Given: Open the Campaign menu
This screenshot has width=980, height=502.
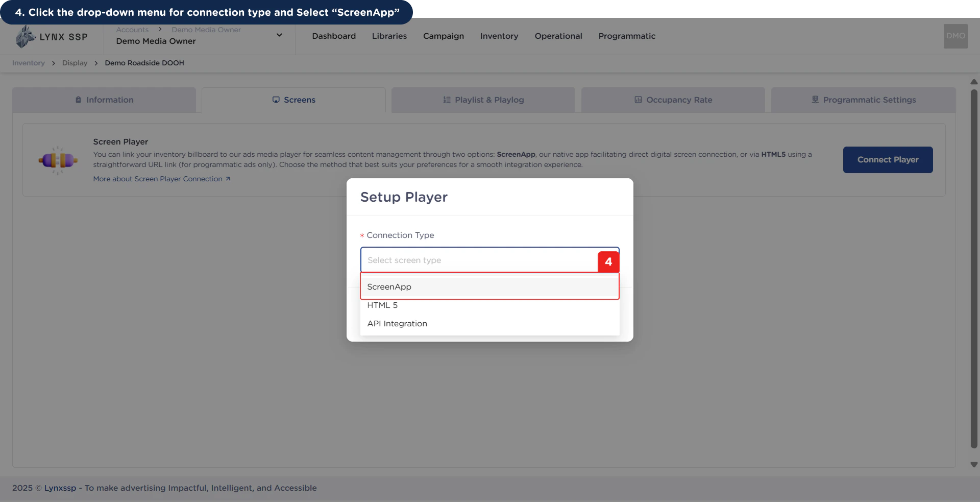Looking at the screenshot, I should pyautogui.click(x=443, y=36).
